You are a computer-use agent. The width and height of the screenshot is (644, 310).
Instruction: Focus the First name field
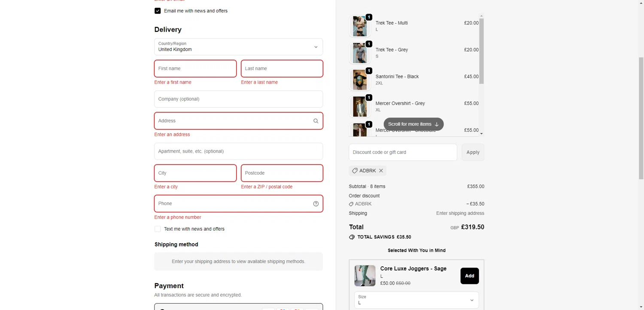pos(195,69)
